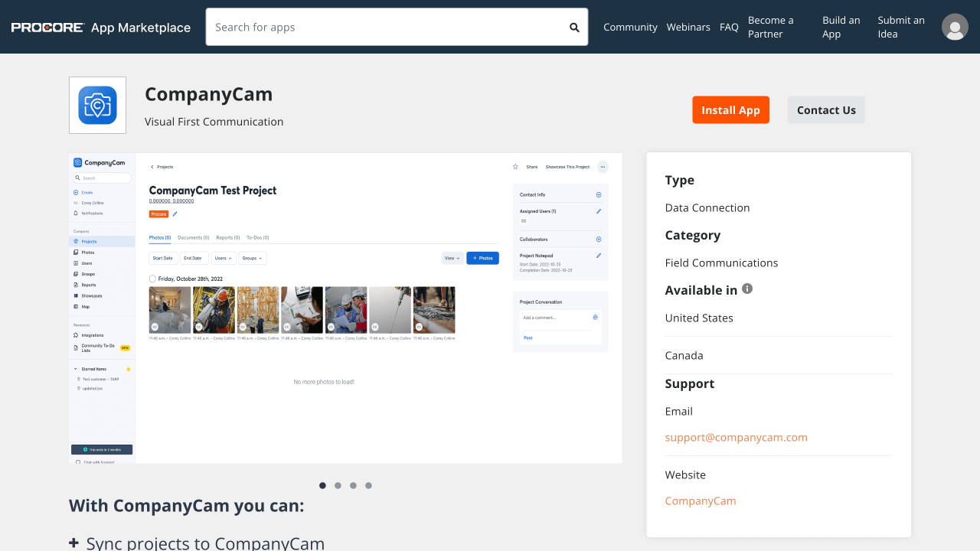The width and height of the screenshot is (980, 551).
Task: Click the Procore logo
Action: [47, 28]
